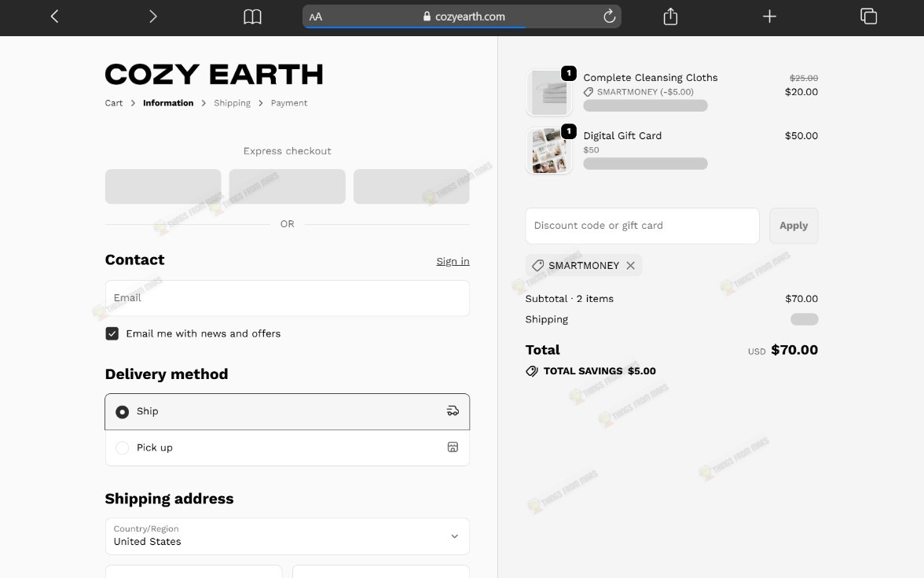Viewport: 924px width, 578px height.
Task: Click the Complete Cleansing Cloths thumbnail
Action: tap(548, 93)
